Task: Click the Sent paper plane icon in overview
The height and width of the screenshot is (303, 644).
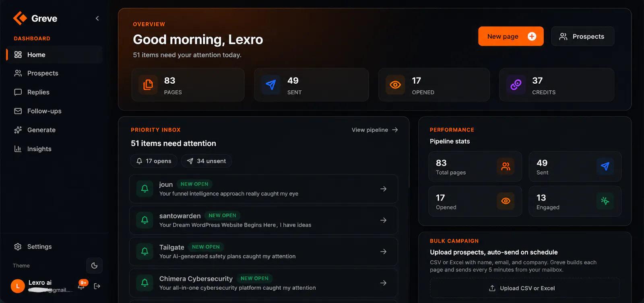Action: [x=271, y=85]
